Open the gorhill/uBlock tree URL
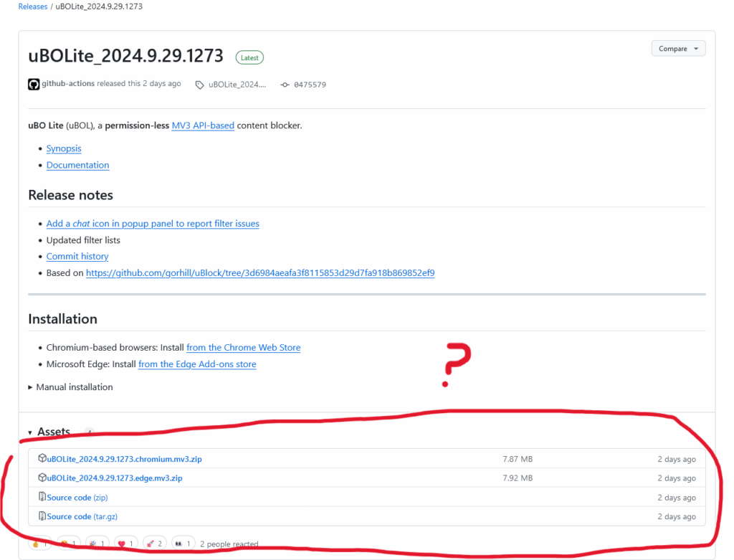This screenshot has width=734, height=560. tap(260, 273)
